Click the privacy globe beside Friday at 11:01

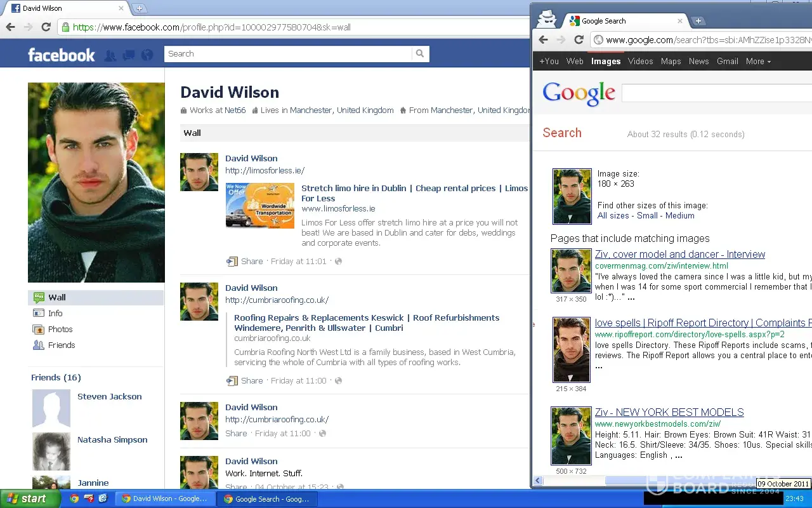pyautogui.click(x=338, y=261)
